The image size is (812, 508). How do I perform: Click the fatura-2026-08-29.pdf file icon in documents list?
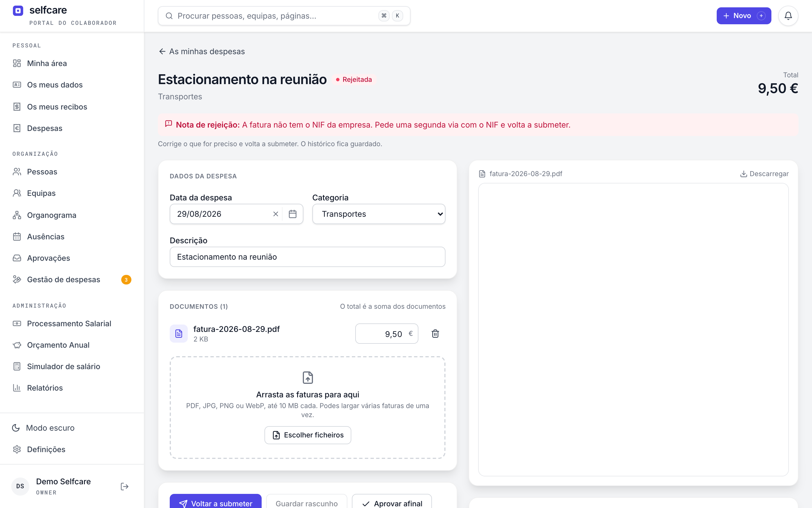[x=178, y=333]
